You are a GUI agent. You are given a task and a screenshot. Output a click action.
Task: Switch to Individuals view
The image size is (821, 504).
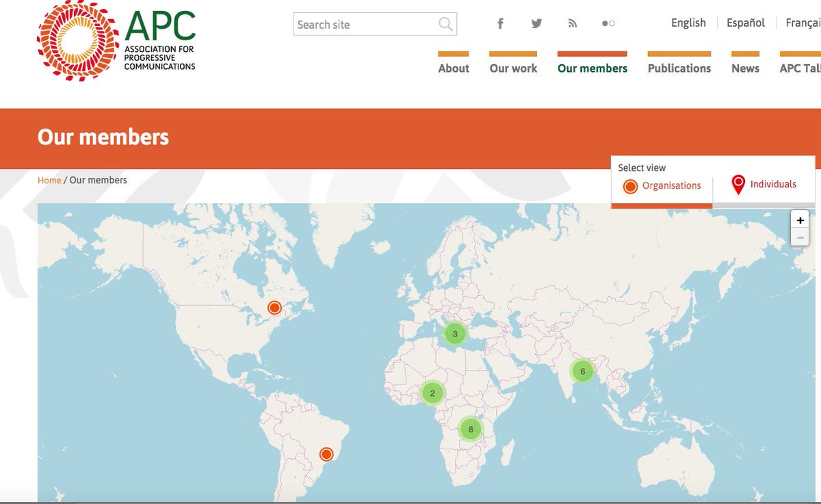(764, 185)
